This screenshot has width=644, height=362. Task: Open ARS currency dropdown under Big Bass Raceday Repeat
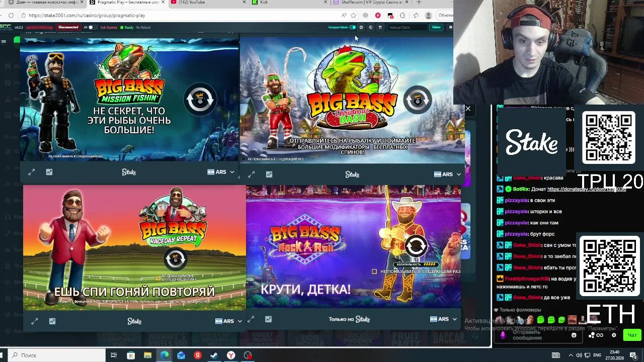point(228,321)
